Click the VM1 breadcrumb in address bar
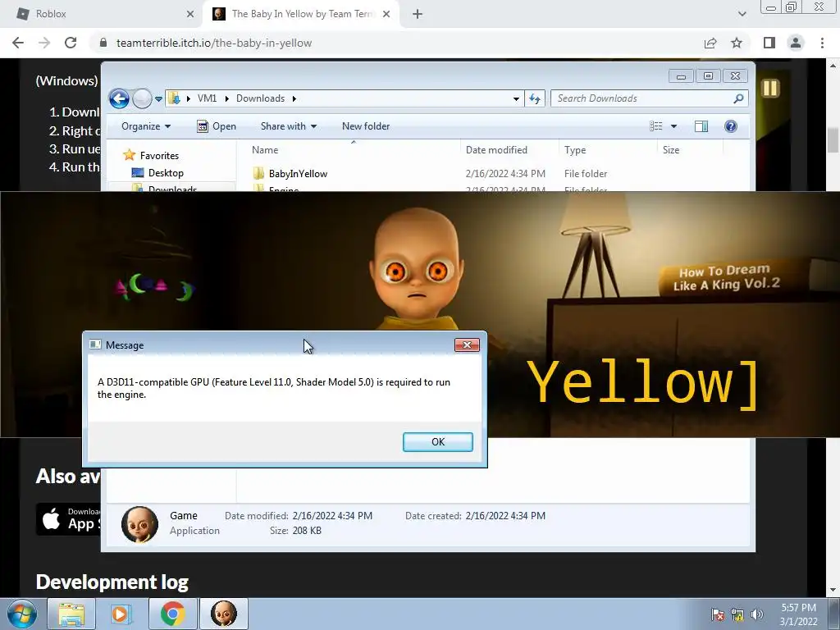The height and width of the screenshot is (630, 840). tap(207, 98)
